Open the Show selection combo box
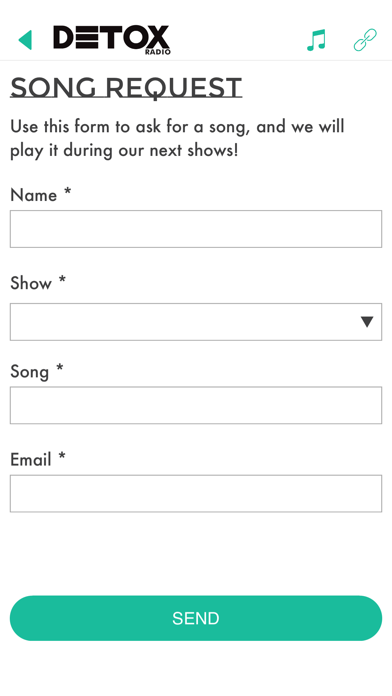 (196, 322)
